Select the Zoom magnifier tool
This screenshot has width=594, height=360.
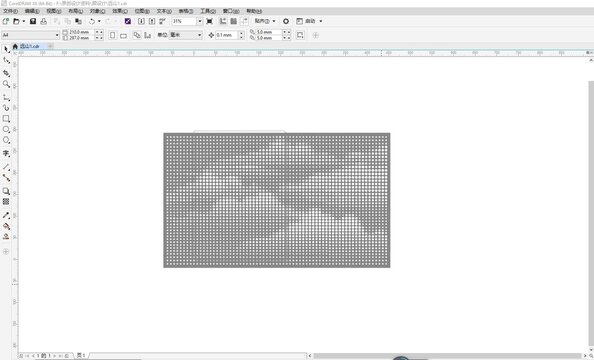[6, 84]
